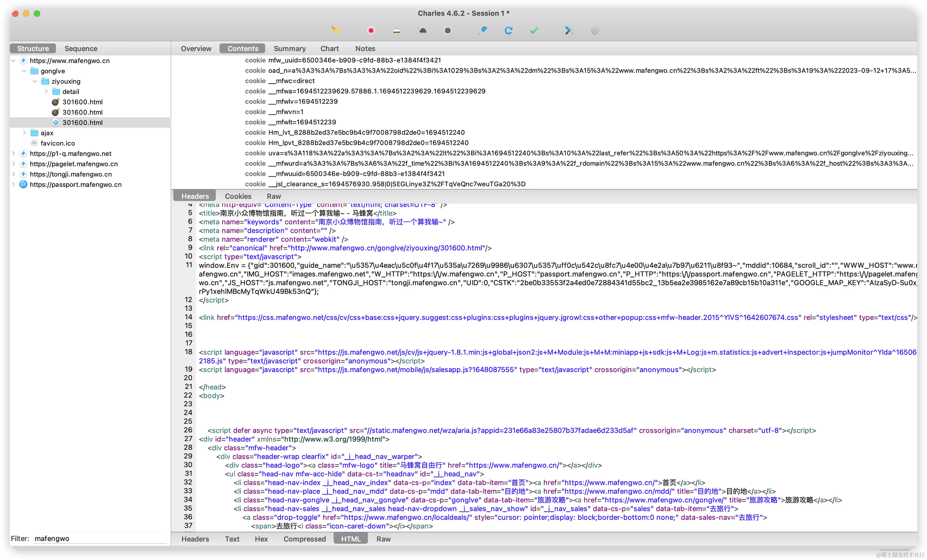View response as Hex at the bottom bar
This screenshot has width=927, height=560.
[x=261, y=539]
